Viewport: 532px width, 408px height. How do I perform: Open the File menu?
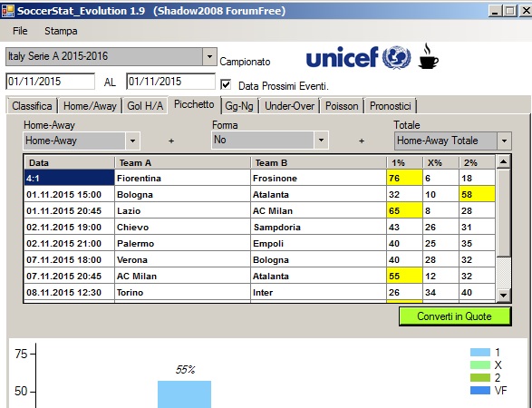click(20, 31)
